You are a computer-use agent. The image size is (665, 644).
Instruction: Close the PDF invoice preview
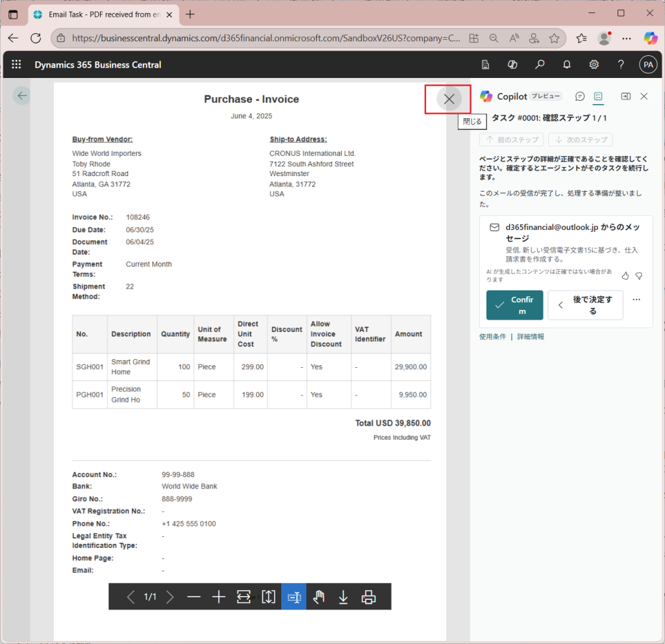pos(449,99)
